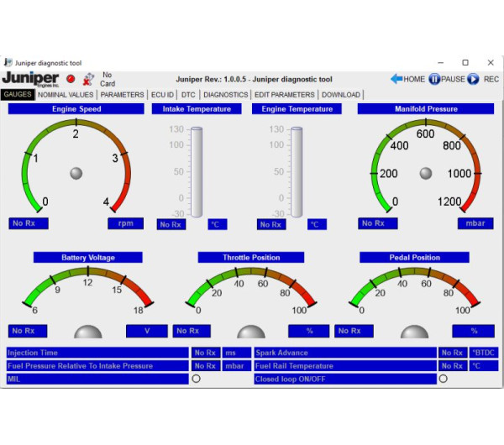The image size is (504, 445).
Task: Click the Engine Speed gauge center knob
Action: click(x=76, y=173)
